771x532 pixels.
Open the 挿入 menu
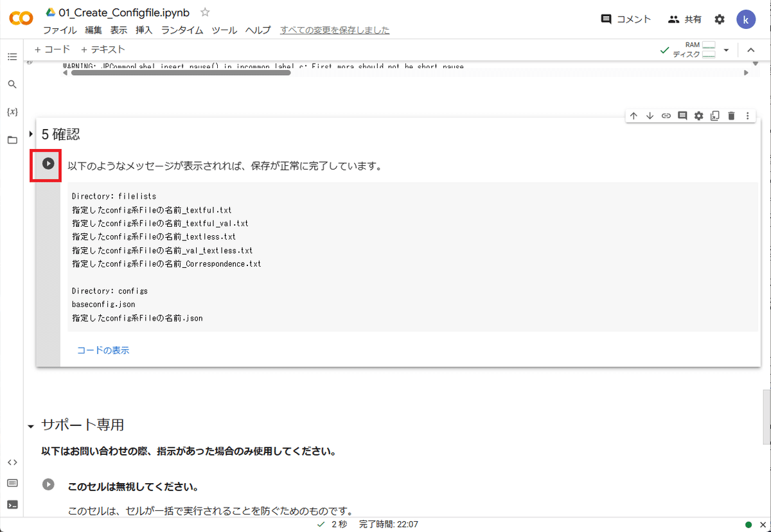point(145,30)
